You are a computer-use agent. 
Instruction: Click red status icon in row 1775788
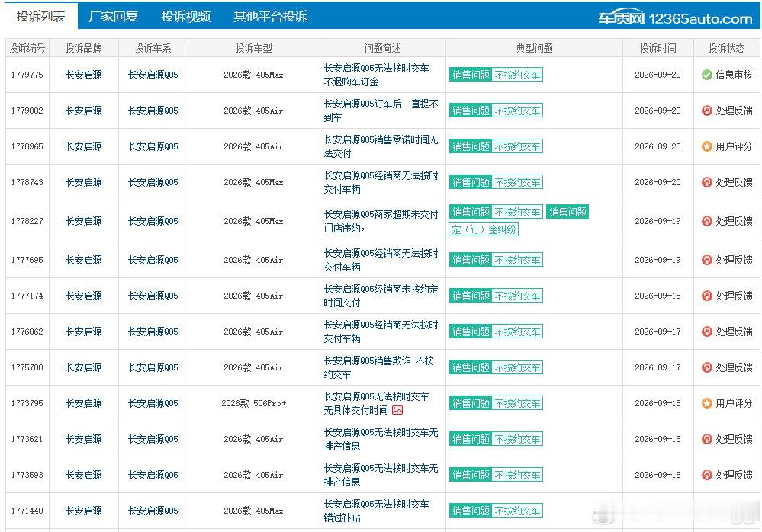(x=706, y=367)
